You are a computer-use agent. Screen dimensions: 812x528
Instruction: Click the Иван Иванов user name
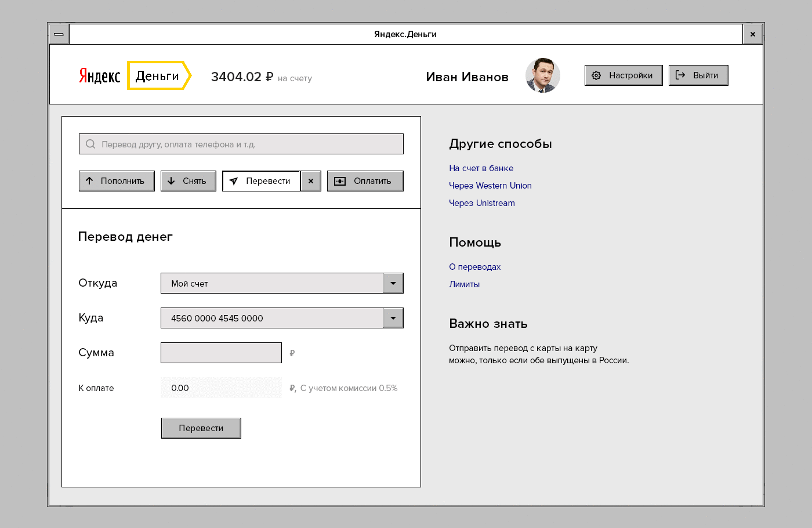(x=467, y=77)
